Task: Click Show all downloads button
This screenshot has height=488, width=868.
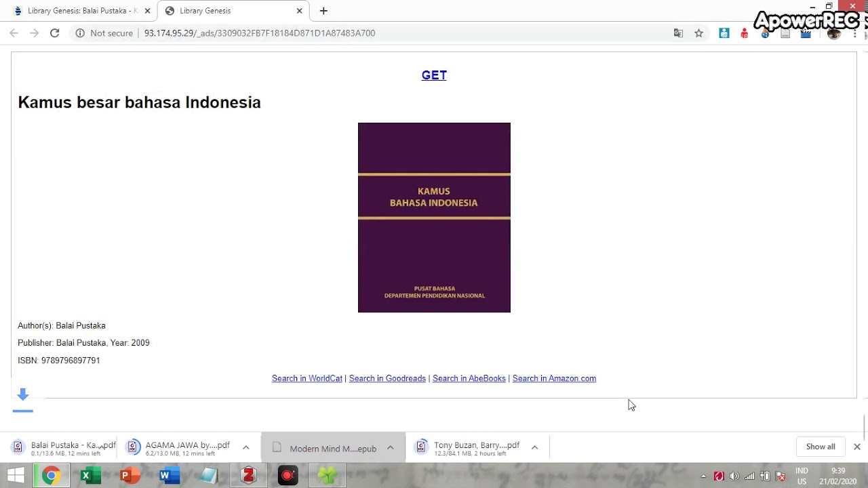Action: pos(821,447)
